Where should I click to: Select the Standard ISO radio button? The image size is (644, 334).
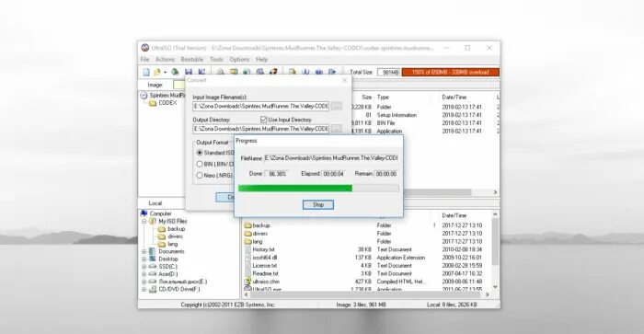point(200,153)
